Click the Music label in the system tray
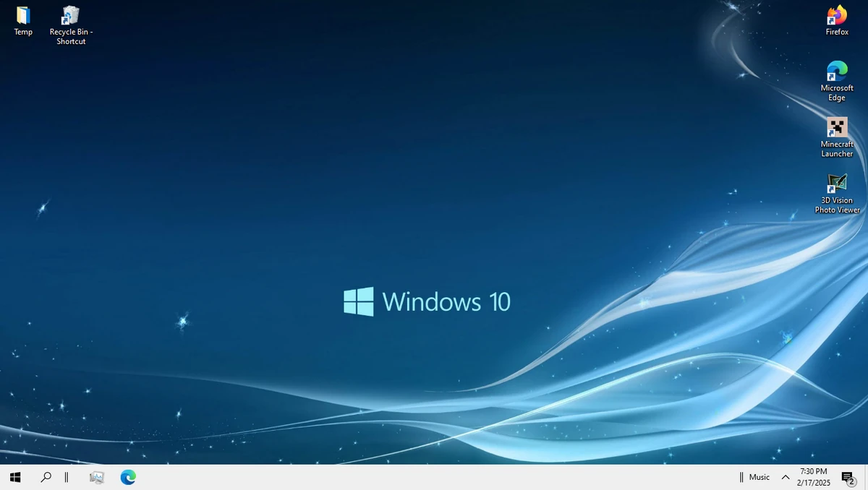The width and height of the screenshot is (868, 490). (x=759, y=477)
